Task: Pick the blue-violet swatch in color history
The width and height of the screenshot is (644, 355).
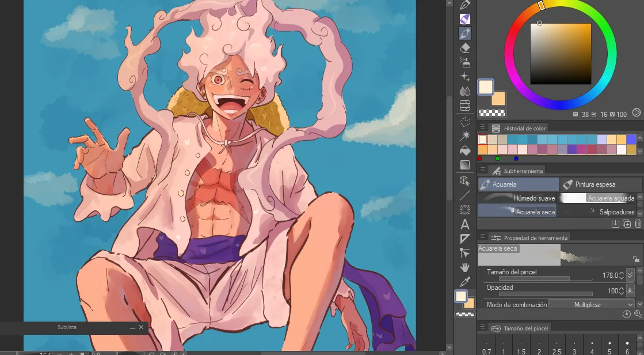Action: tap(632, 139)
